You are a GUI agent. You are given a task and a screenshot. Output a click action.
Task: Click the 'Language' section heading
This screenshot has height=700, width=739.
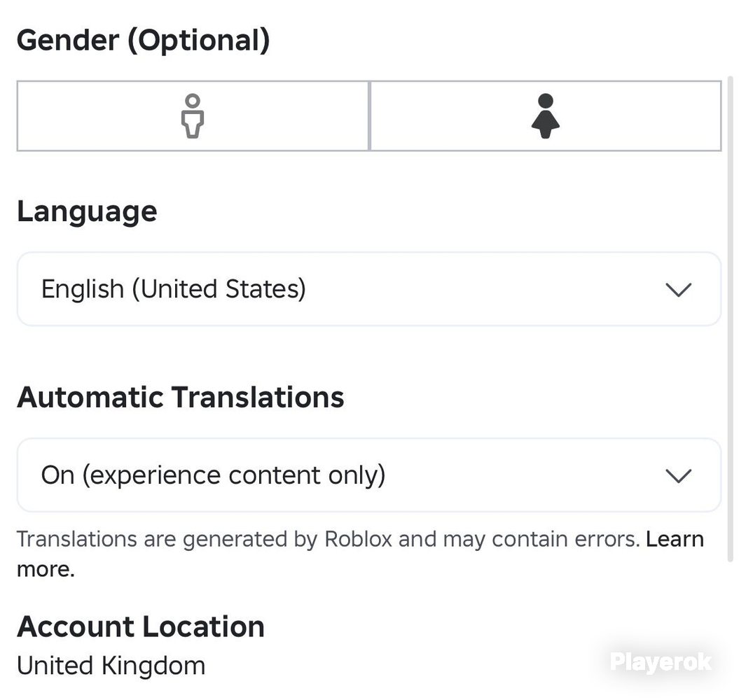click(x=87, y=212)
